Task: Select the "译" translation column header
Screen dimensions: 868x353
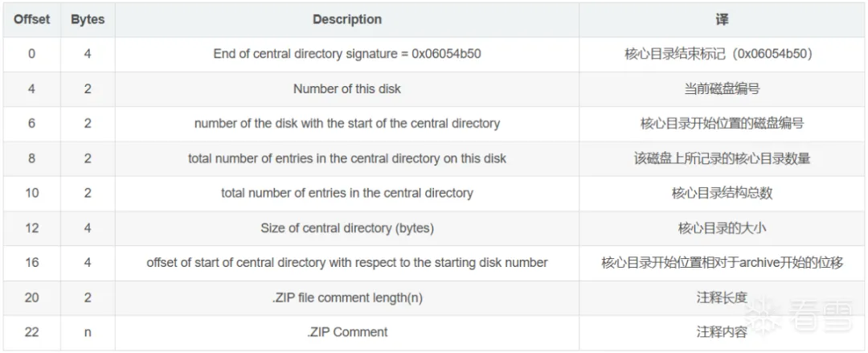Action: pyautogui.click(x=722, y=19)
